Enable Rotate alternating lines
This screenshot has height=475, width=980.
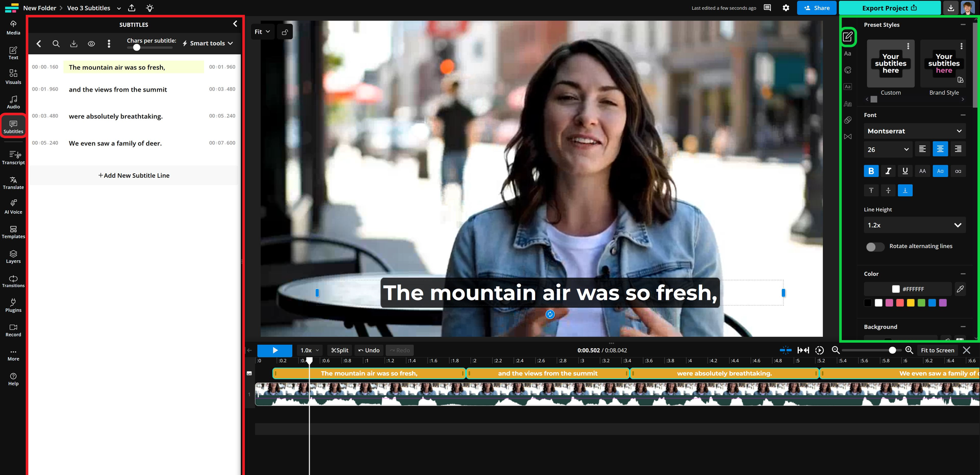(x=875, y=247)
